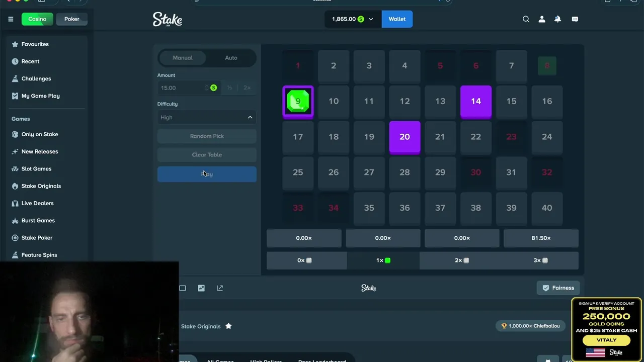Click the 1,000.00× Chiefballou badge

[x=530, y=326]
